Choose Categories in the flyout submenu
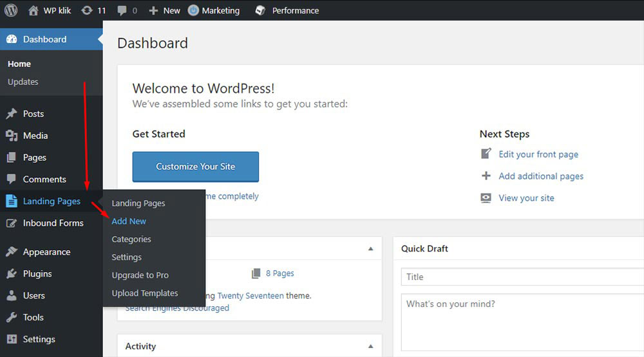This screenshot has width=644, height=357. coord(131,239)
